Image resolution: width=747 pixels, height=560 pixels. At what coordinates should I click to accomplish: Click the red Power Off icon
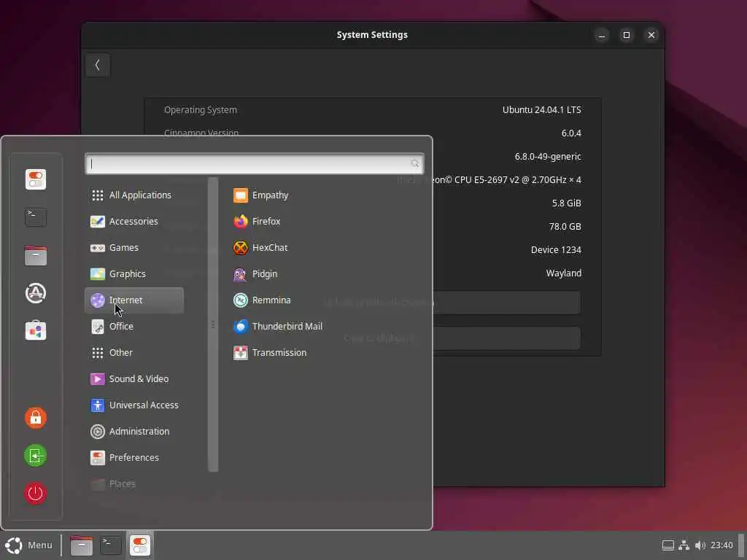pos(36,493)
